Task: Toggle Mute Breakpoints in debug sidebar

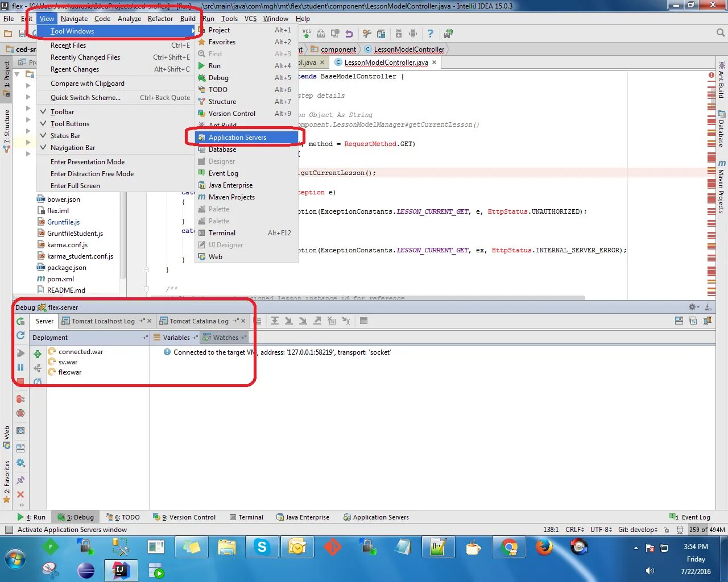Action: (20, 413)
